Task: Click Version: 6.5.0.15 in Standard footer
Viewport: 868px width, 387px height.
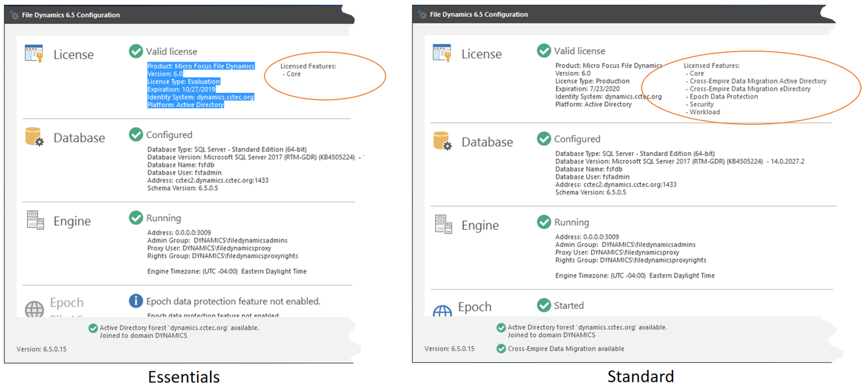Action: pyautogui.click(x=449, y=349)
